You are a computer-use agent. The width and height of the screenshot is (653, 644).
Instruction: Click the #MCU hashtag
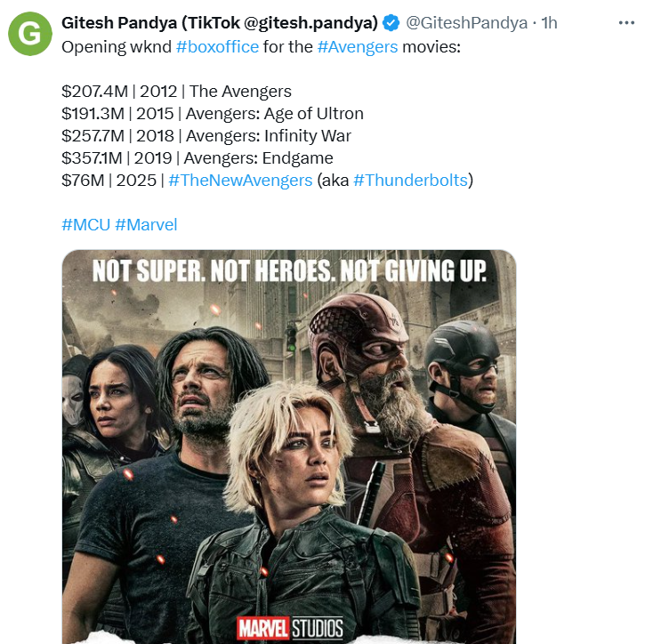point(85,225)
